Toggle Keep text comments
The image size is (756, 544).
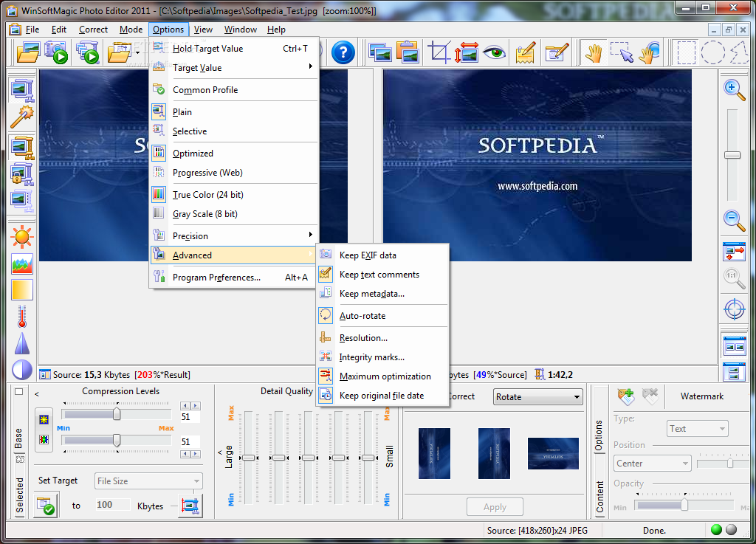[x=383, y=275]
